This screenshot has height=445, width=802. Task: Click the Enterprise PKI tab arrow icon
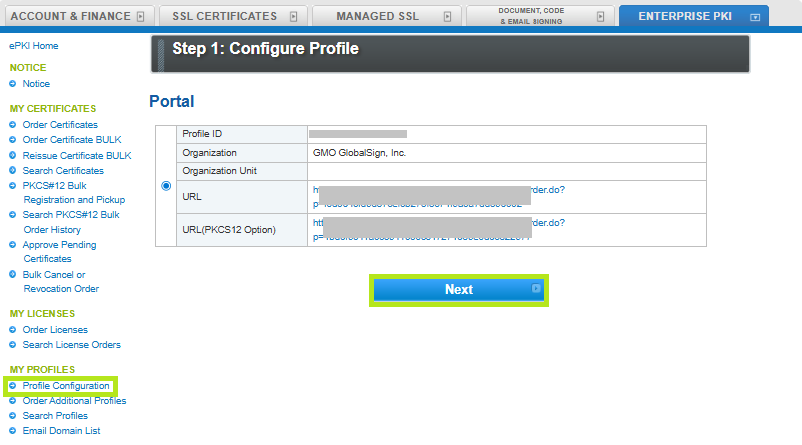click(754, 17)
